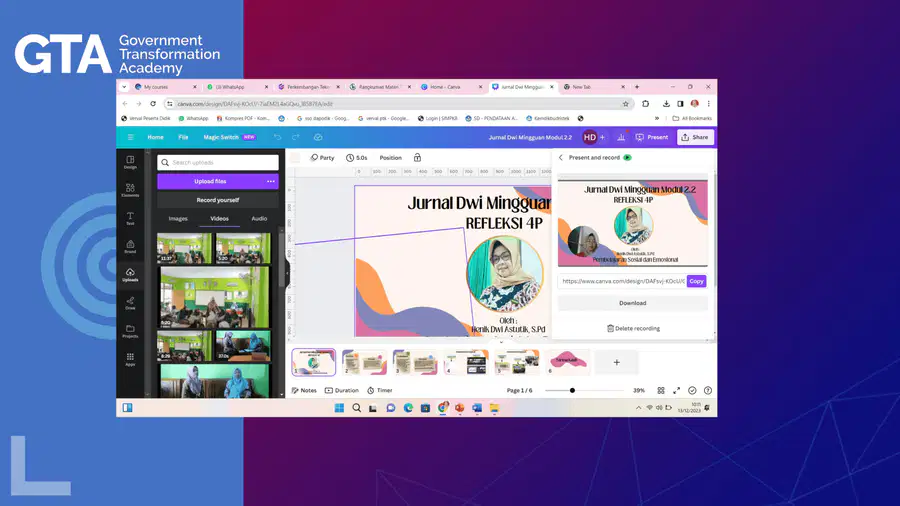Click Delete recording
The width and height of the screenshot is (900, 506).
[633, 329]
